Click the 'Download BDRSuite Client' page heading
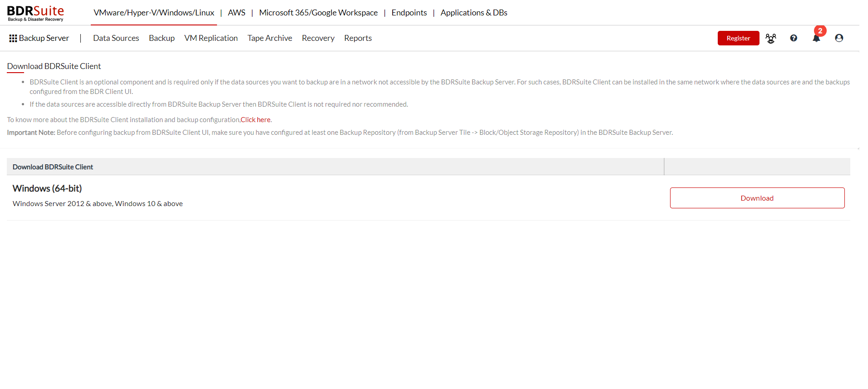868x389 pixels. coord(54,66)
